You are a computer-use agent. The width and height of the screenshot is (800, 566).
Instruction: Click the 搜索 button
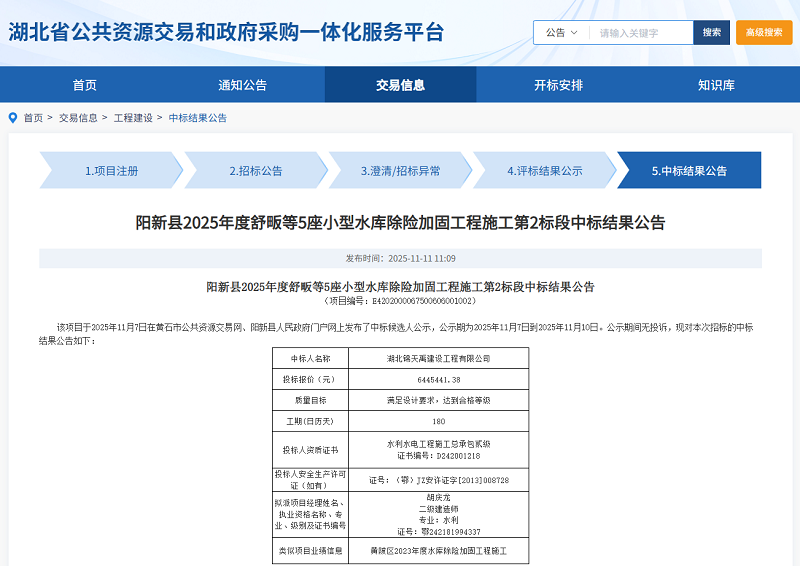711,33
